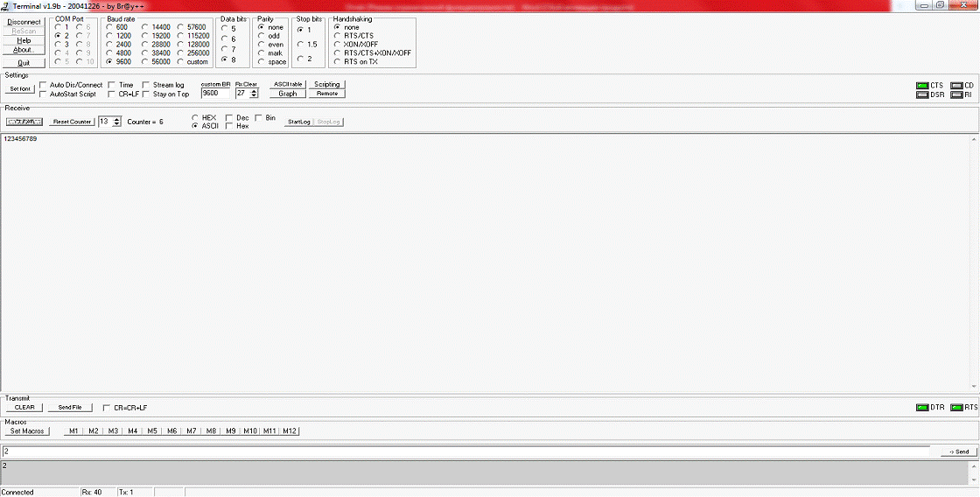This screenshot has height=497, width=980.
Task: Click the RI status LED
Action: coord(955,94)
